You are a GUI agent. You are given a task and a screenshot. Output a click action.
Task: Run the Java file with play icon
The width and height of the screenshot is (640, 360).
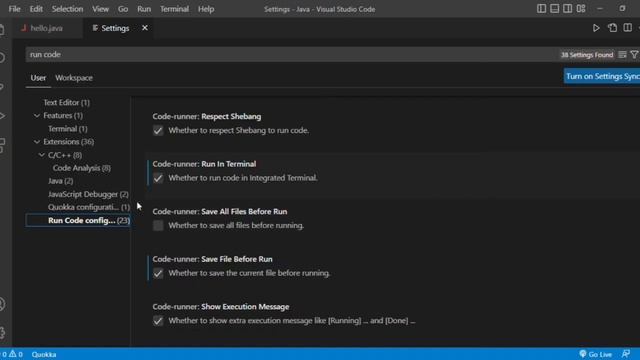pyautogui.click(x=596, y=28)
